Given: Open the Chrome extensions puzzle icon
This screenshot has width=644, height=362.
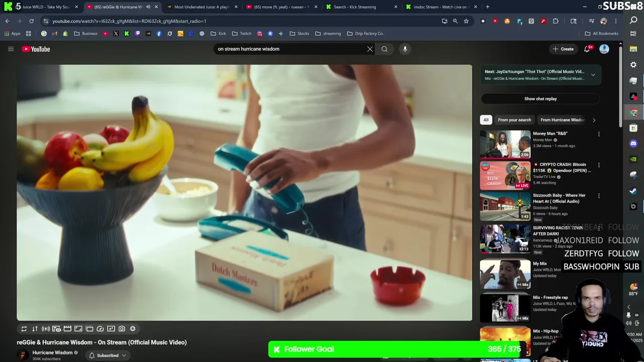Looking at the screenshot, I should pyautogui.click(x=555, y=21).
